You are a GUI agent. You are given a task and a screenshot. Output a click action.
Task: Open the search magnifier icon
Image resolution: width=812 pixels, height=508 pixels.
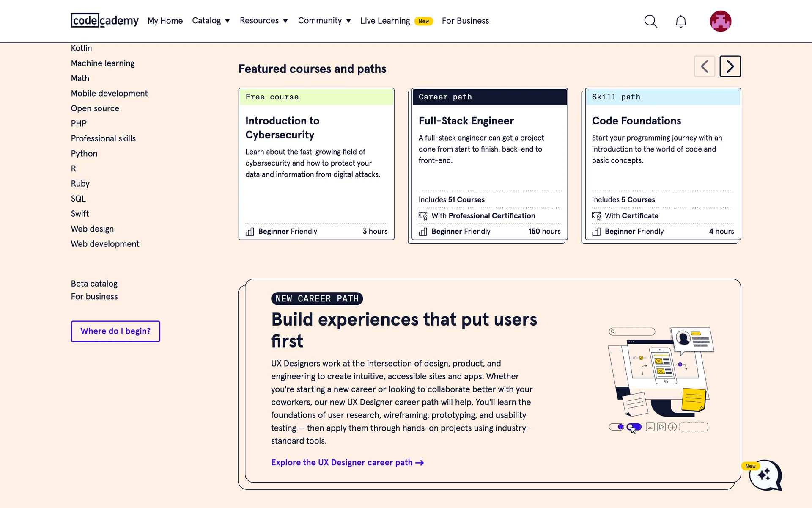pyautogui.click(x=650, y=21)
